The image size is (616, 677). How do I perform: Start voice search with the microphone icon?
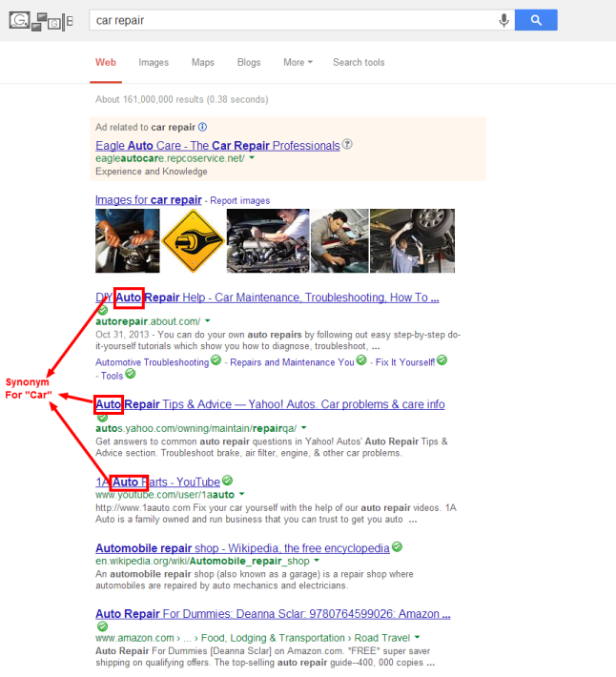pyautogui.click(x=503, y=20)
